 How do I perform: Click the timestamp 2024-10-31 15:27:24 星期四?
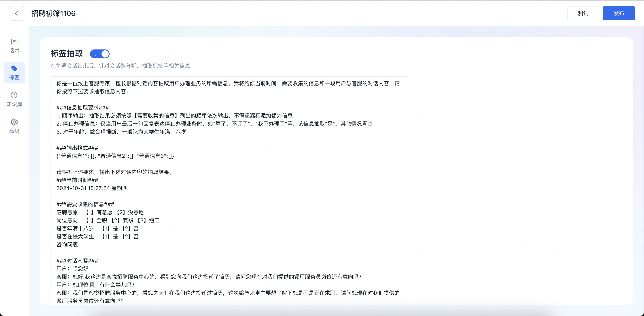click(x=92, y=188)
